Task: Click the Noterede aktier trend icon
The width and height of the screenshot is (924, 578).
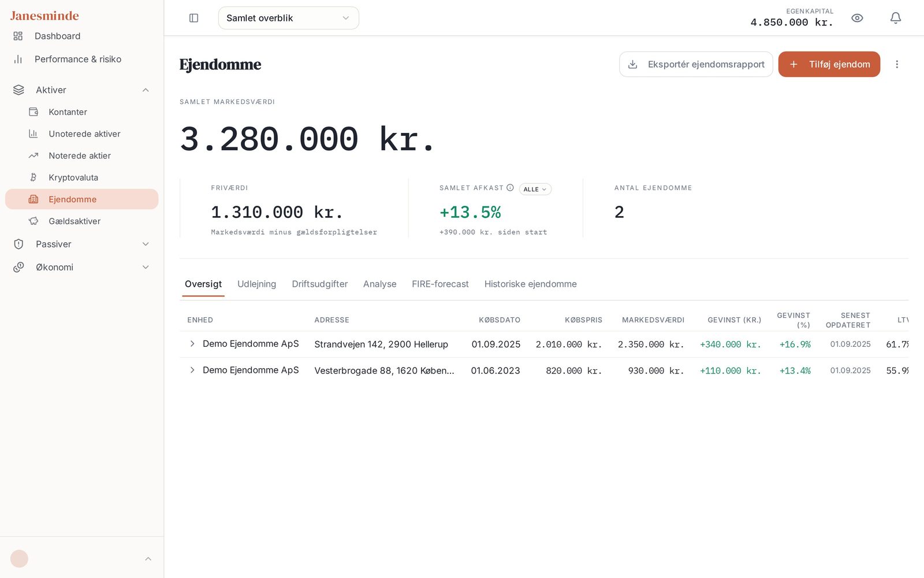Action: 33,155
